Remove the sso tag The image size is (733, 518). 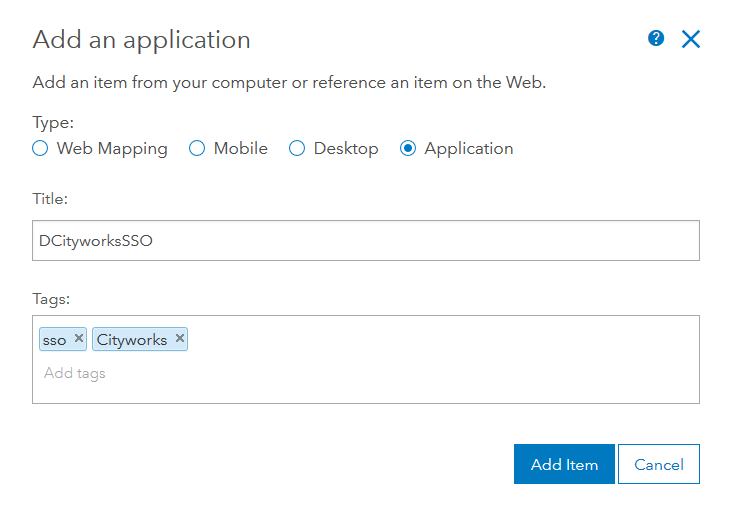(x=79, y=339)
